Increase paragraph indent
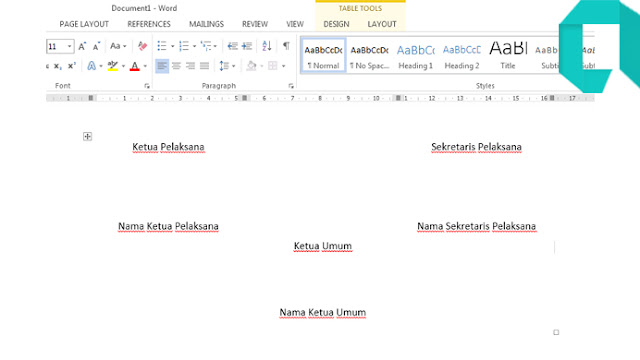 click(247, 46)
